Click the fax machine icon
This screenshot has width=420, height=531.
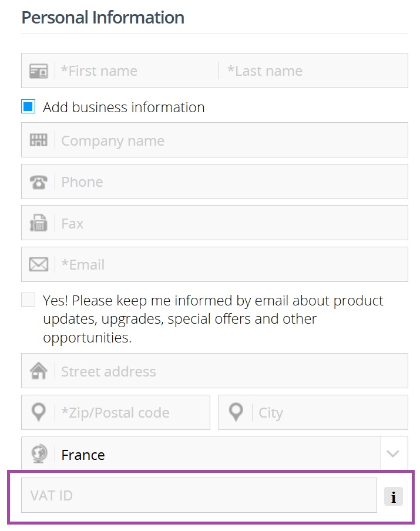pos(38,223)
